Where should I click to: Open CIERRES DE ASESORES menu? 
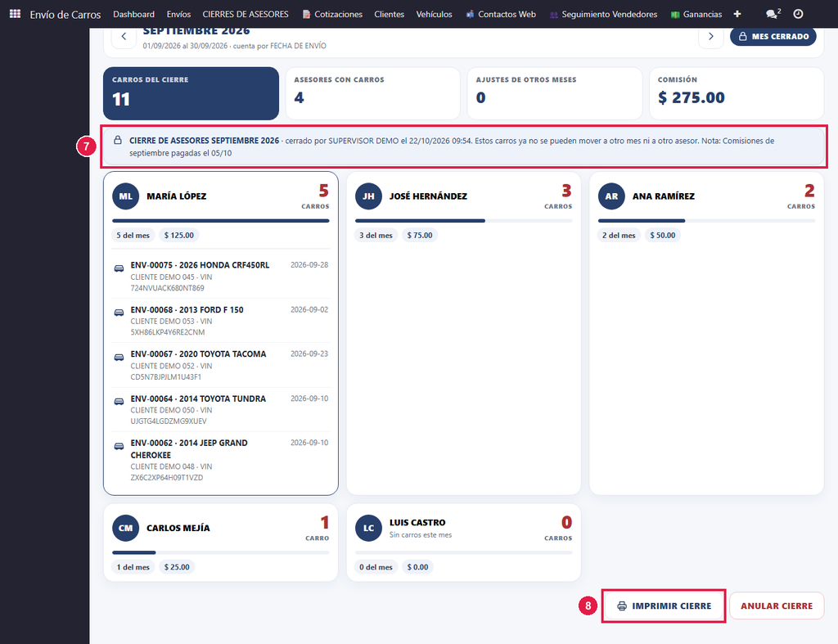[246, 14]
